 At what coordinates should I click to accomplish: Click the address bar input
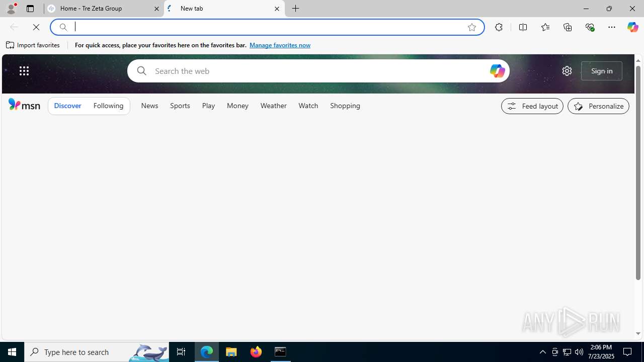pos(267,27)
